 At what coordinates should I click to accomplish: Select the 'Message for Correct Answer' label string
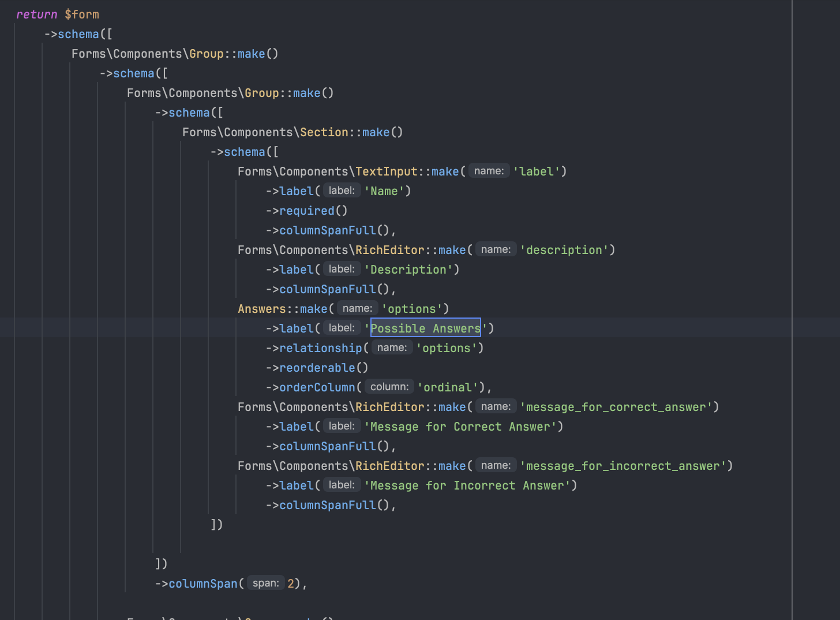point(460,427)
